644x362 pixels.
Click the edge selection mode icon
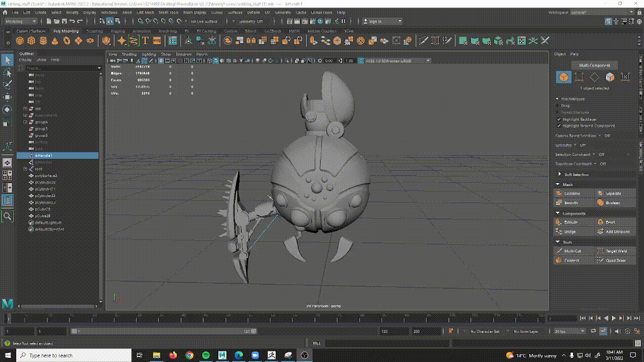pyautogui.click(x=595, y=77)
